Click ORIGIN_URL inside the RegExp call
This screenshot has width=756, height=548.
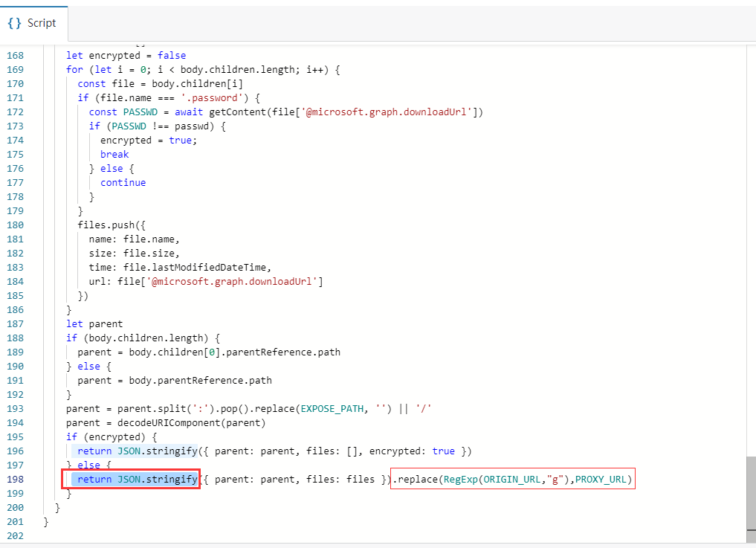tap(511, 480)
